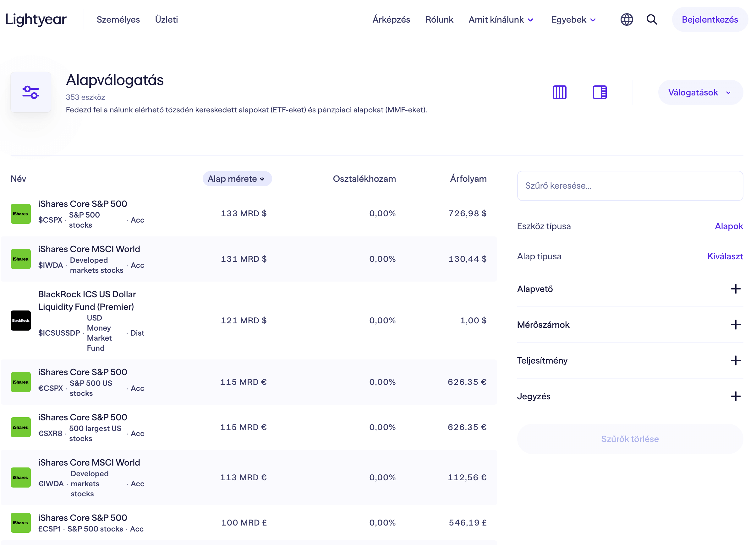
Task: Click the Bejelentkezés button
Action: click(710, 20)
